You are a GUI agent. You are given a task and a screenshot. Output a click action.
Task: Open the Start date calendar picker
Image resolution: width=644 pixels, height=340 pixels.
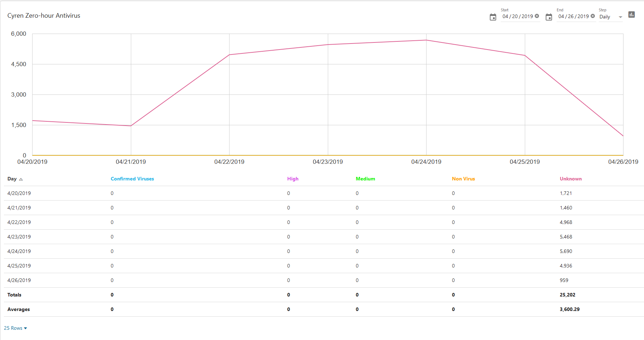tap(493, 17)
